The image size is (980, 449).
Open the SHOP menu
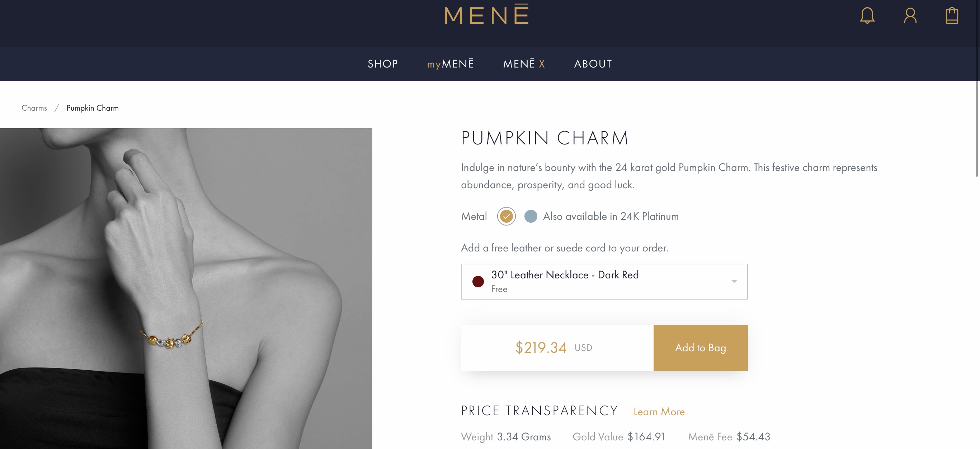(x=382, y=64)
